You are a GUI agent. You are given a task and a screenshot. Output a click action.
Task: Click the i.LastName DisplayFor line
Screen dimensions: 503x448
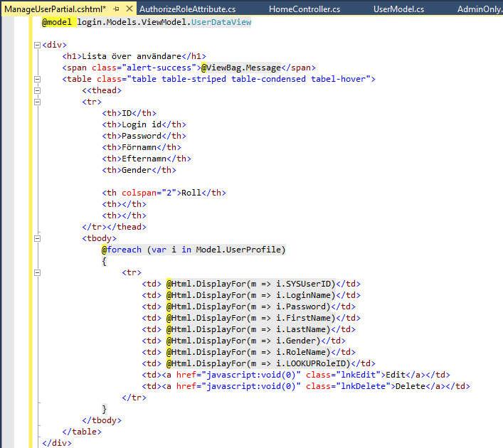click(x=248, y=329)
